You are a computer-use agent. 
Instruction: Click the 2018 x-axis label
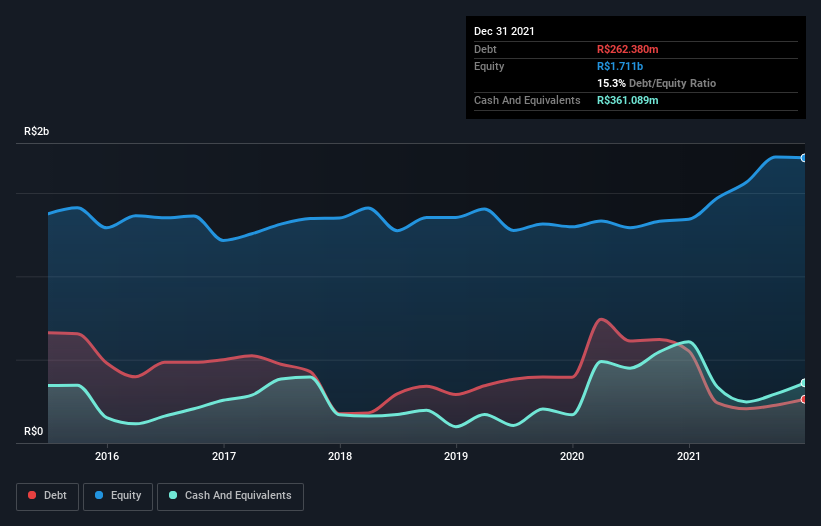coord(340,456)
